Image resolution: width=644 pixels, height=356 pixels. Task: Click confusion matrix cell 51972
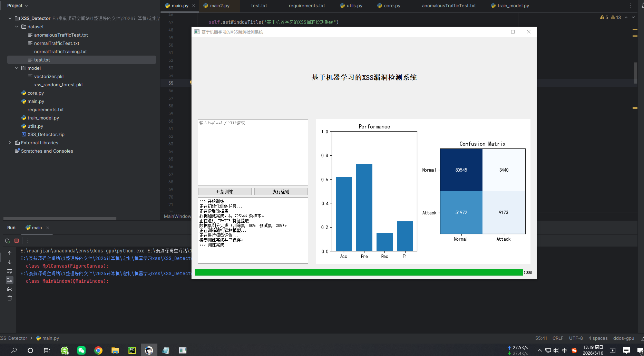(x=461, y=212)
